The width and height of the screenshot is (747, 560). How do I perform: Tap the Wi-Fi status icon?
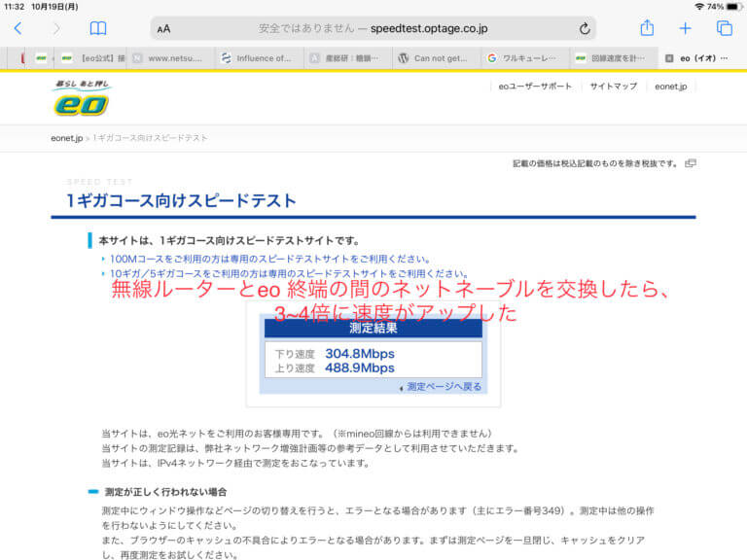click(699, 7)
